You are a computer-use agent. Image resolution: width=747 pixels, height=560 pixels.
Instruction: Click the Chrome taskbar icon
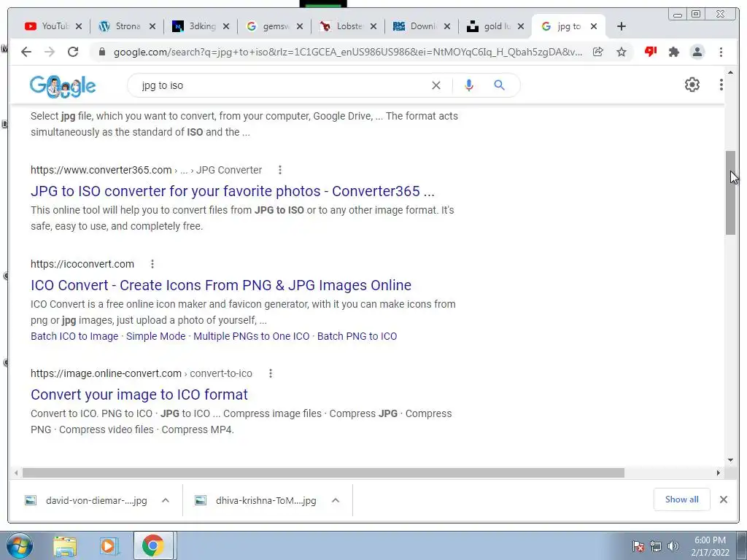[153, 545]
